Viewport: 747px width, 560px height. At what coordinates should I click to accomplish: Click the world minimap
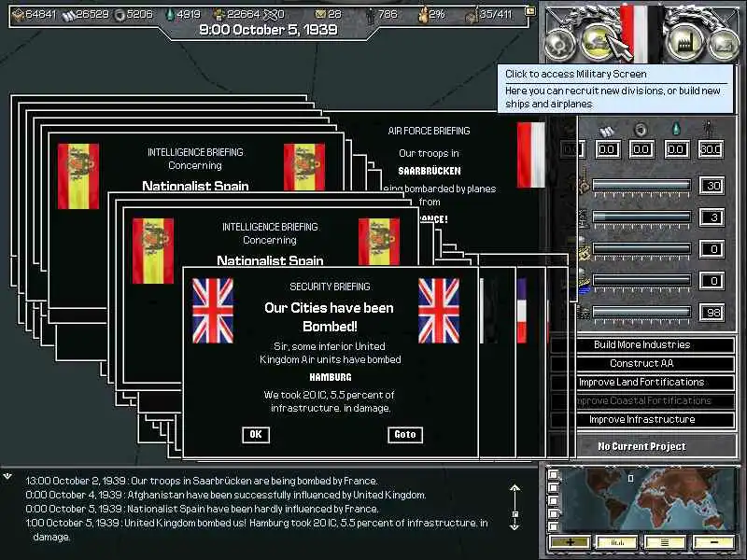click(650, 499)
